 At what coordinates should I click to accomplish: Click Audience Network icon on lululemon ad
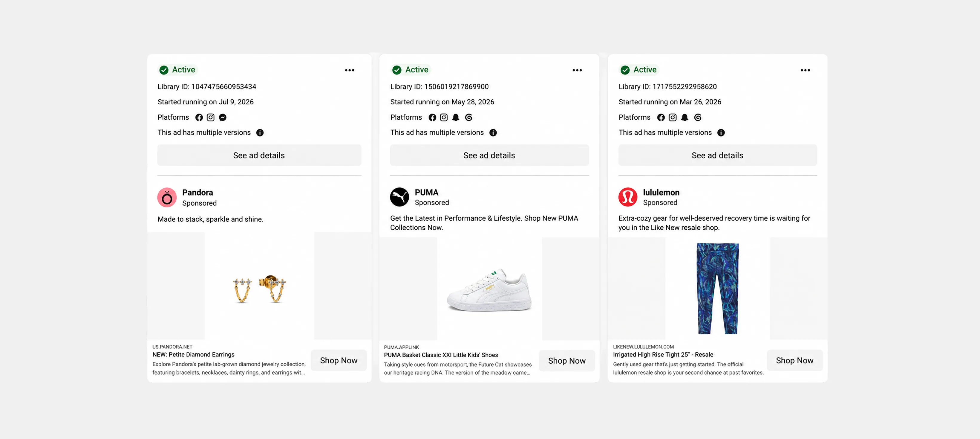[x=685, y=117]
